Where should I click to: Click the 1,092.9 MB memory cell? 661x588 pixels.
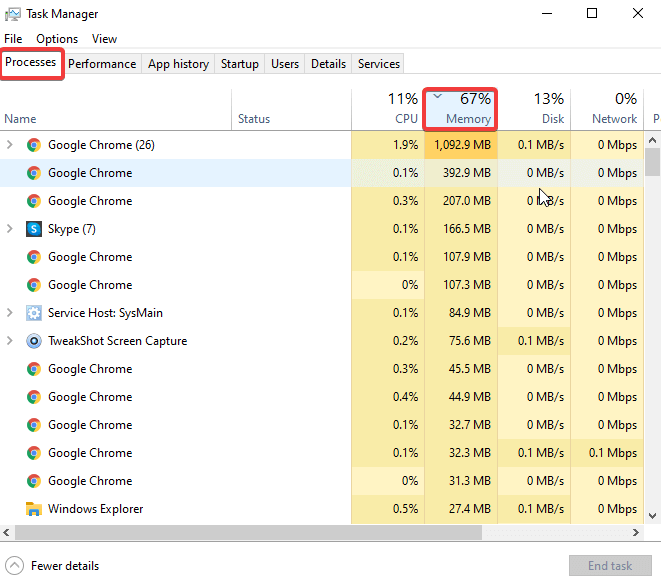[462, 145]
